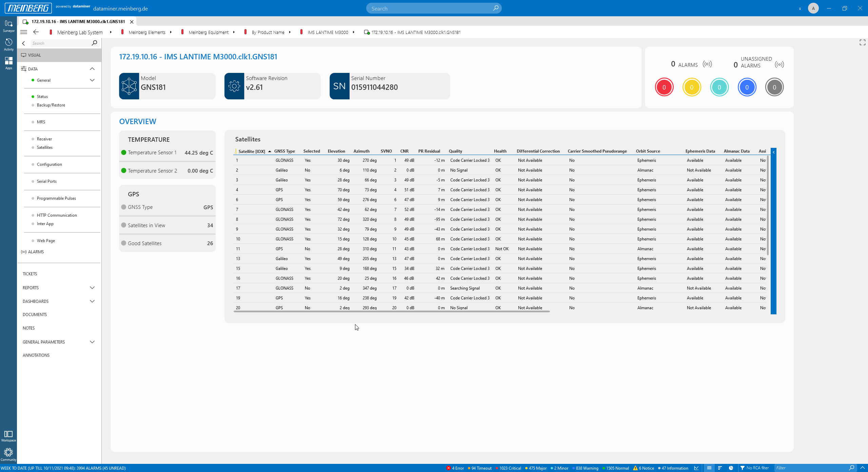
Task: Click the red critical alarm counter circle
Action: (664, 87)
